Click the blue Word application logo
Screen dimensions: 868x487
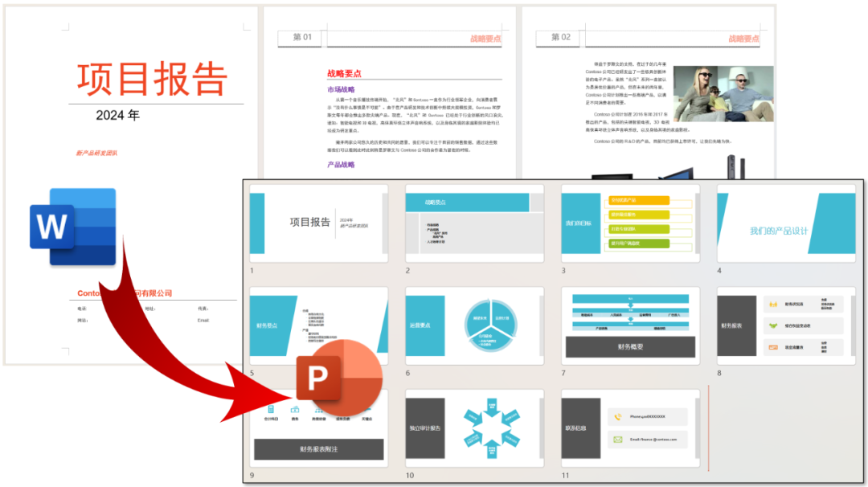(x=73, y=227)
